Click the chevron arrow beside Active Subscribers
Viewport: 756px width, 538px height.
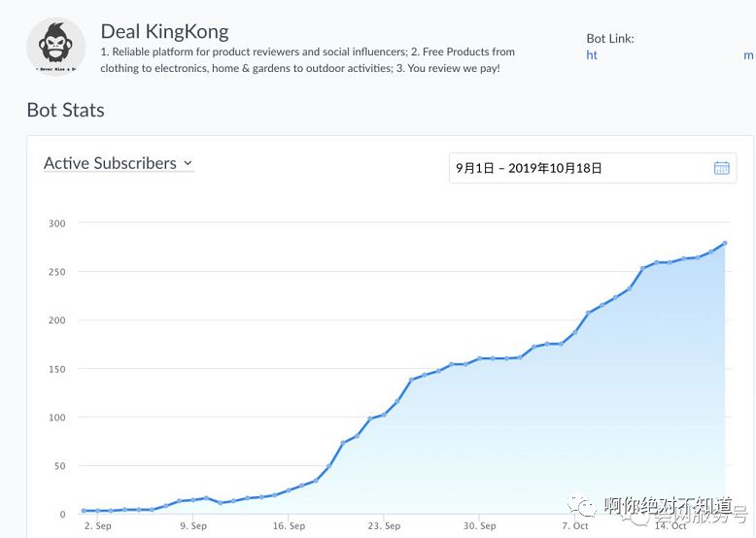[x=188, y=163]
